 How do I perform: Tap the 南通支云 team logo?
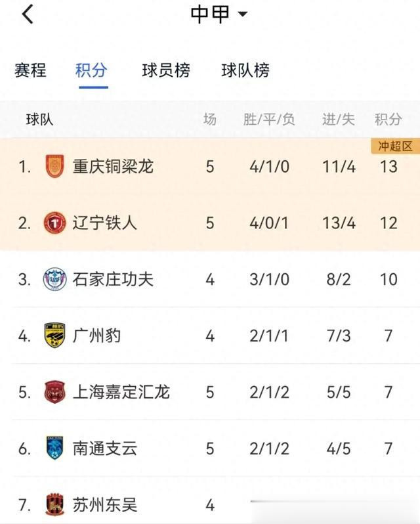tap(54, 448)
